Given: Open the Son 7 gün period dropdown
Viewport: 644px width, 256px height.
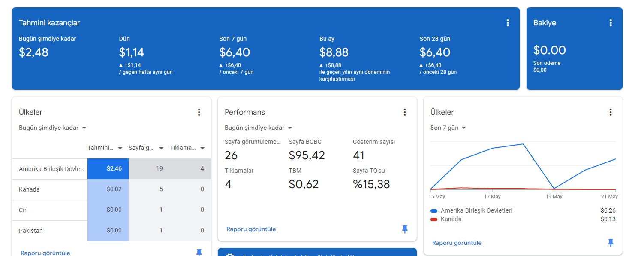Looking at the screenshot, I should [448, 128].
